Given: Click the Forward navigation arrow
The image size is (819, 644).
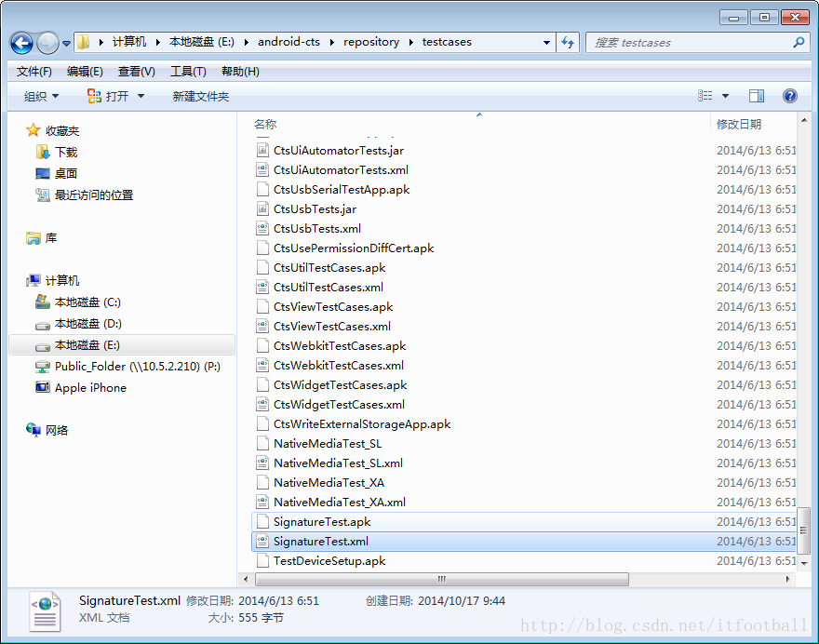Looking at the screenshot, I should (48, 43).
